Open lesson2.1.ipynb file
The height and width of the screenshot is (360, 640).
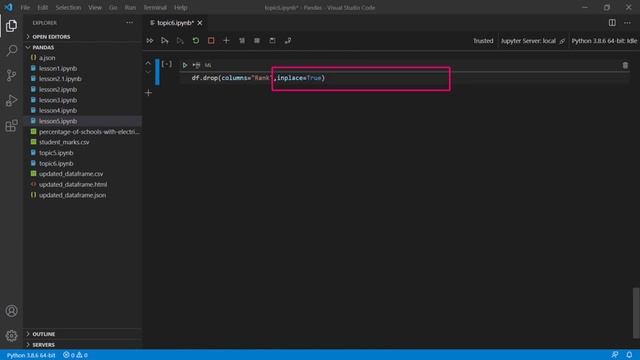(83, 79)
